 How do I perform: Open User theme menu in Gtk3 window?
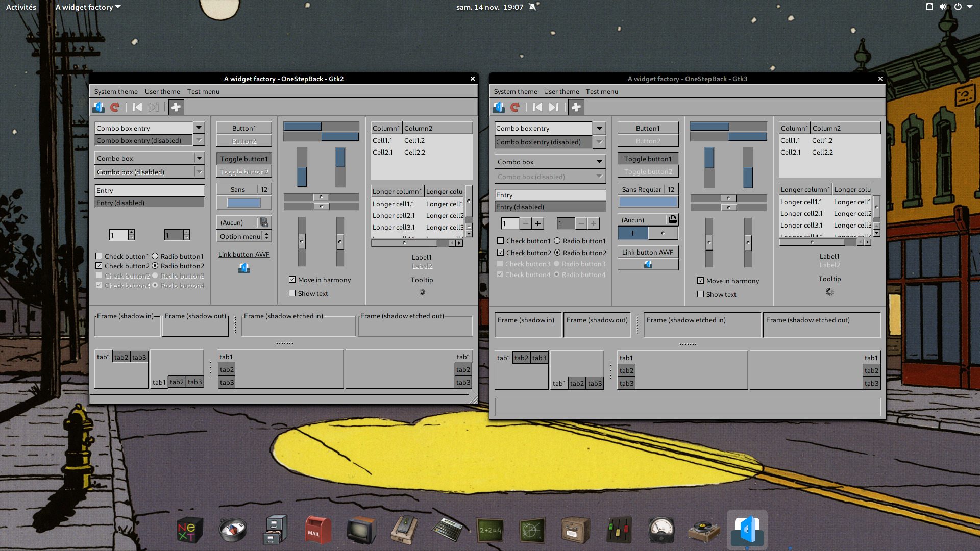[561, 91]
